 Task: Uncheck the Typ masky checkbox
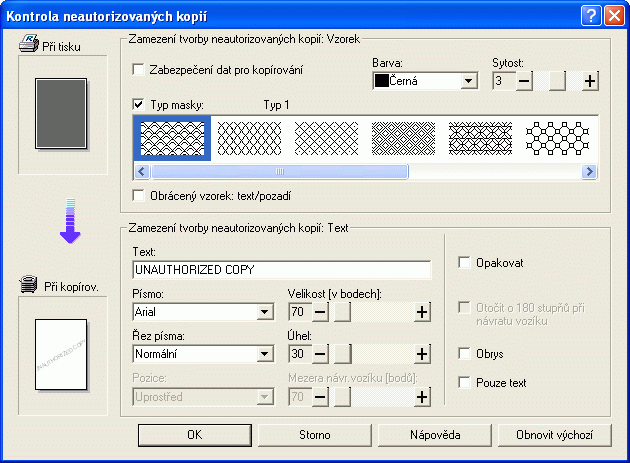139,104
